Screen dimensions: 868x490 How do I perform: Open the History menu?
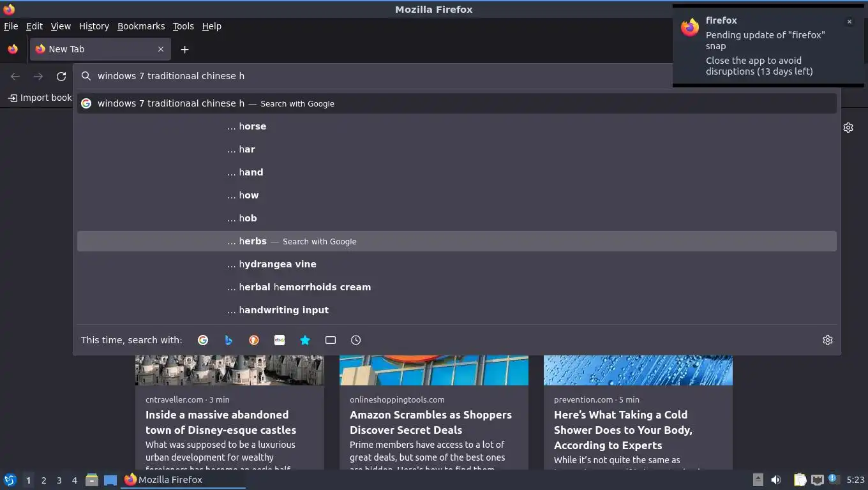[x=94, y=26]
